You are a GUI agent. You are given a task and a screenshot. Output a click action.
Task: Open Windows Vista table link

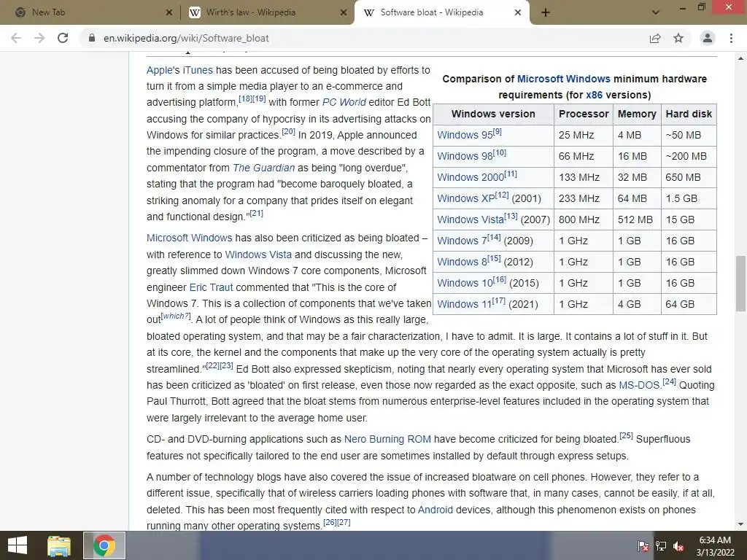pos(471,219)
